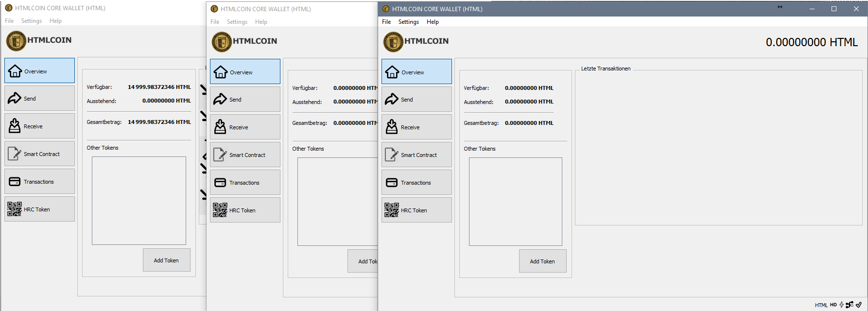This screenshot has width=868, height=311.
Task: Click the HD wallet status icon
Action: [x=833, y=305]
